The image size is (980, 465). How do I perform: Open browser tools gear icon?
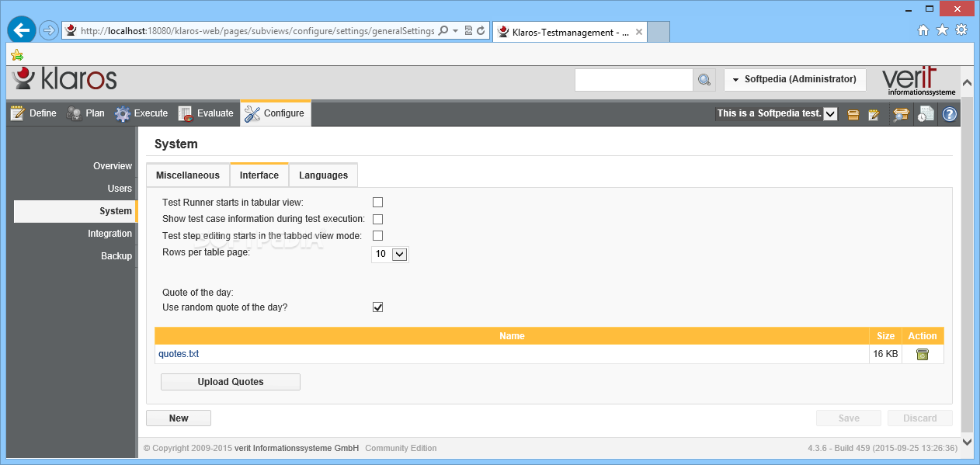[x=961, y=30]
